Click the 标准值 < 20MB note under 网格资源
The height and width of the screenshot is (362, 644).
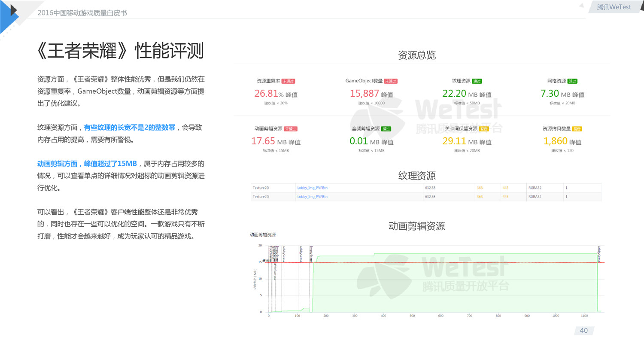click(x=562, y=103)
